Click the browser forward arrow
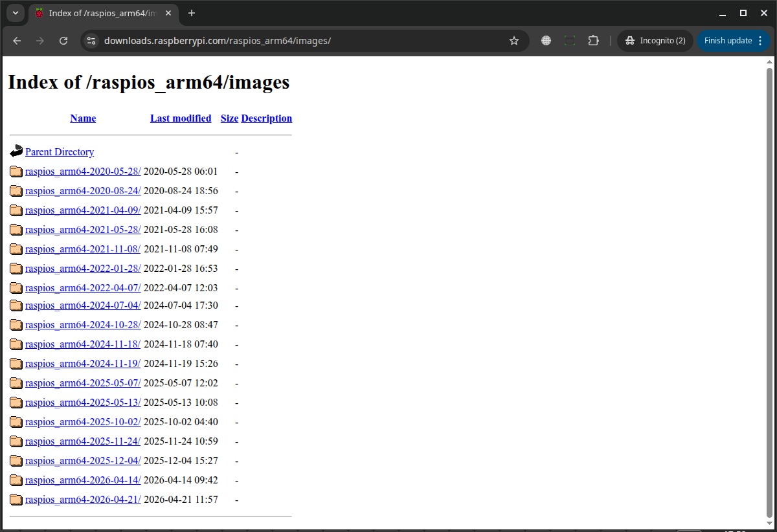Viewport: 777px width, 532px height. 40,41
